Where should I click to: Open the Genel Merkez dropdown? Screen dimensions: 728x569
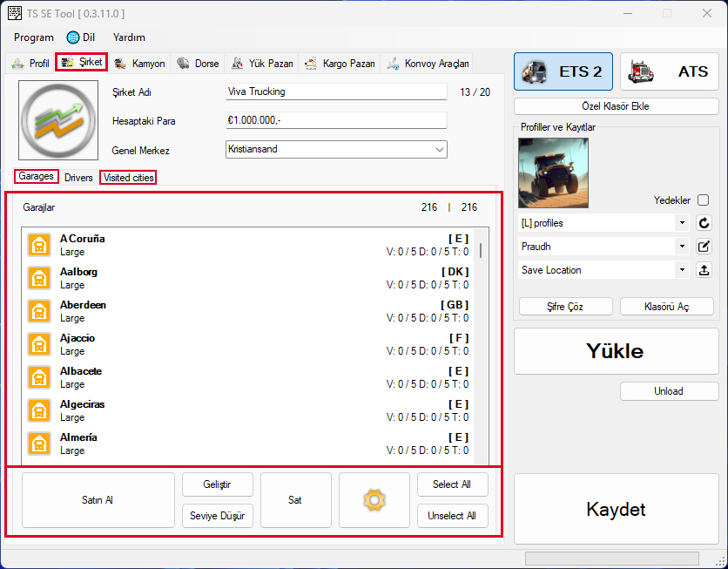(335, 150)
